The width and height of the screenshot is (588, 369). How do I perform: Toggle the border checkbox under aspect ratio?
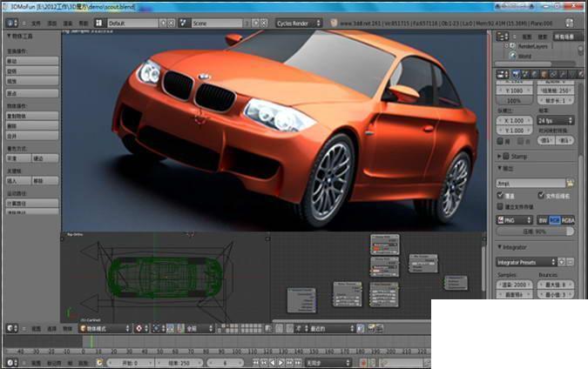(x=500, y=141)
